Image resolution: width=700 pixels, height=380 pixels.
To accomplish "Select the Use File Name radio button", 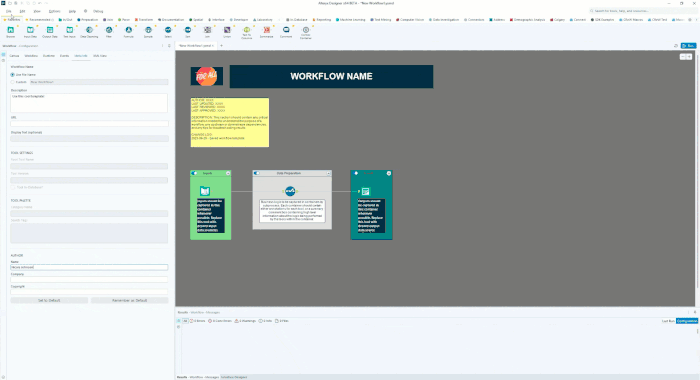I will (x=12, y=75).
